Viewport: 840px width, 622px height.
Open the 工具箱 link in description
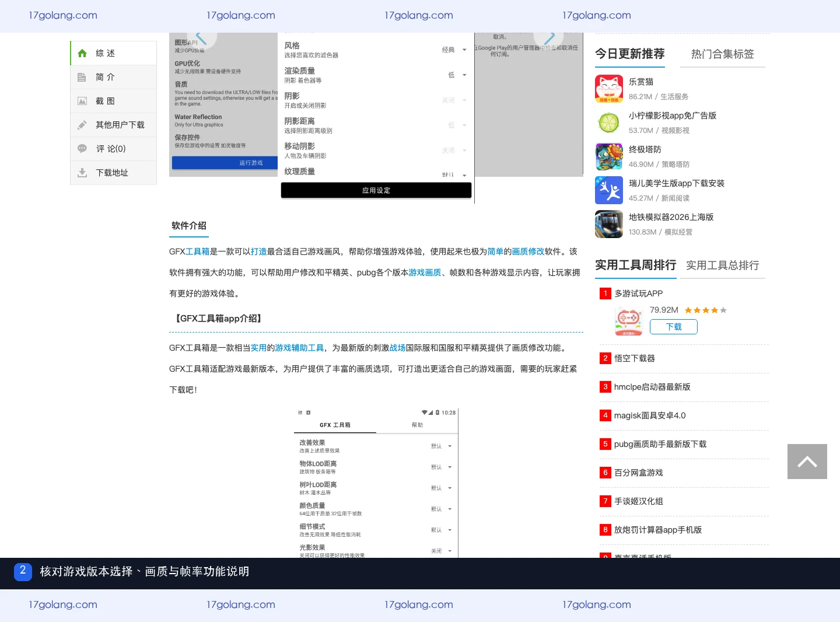pos(197,251)
